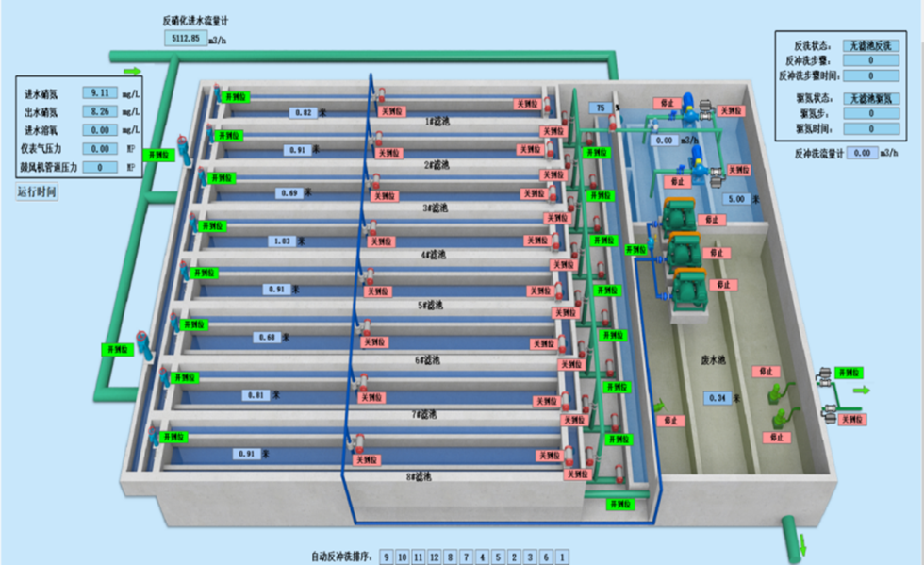This screenshot has height=565, width=924.
Task: Click the 1#滤池 inlet valve icon
Action: tap(217, 93)
